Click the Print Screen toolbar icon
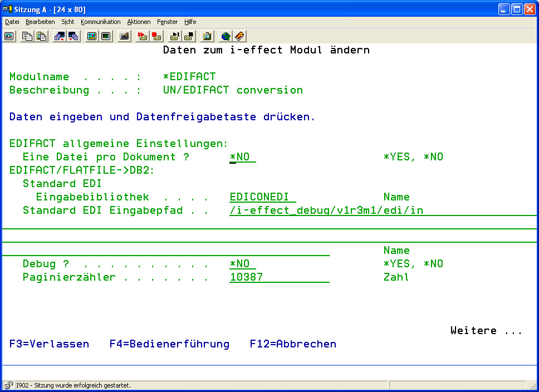Screen dimensions: 539x392 tap(9, 36)
